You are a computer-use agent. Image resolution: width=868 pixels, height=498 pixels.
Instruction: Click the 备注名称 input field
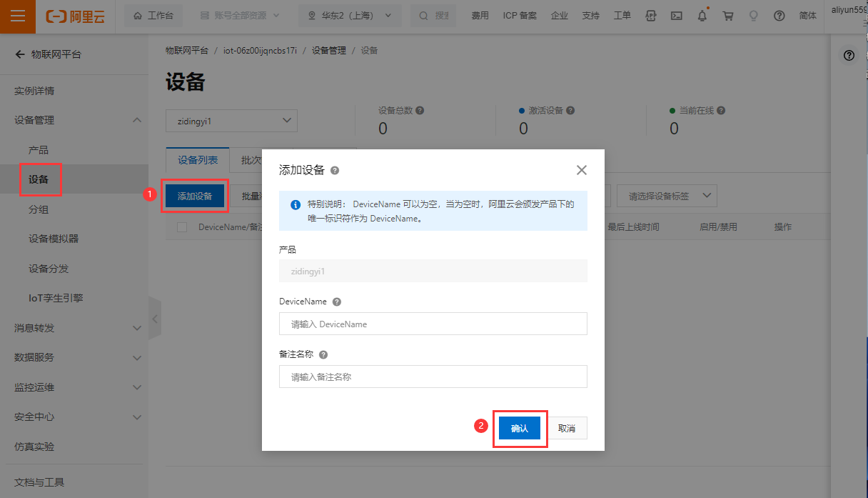(x=433, y=377)
